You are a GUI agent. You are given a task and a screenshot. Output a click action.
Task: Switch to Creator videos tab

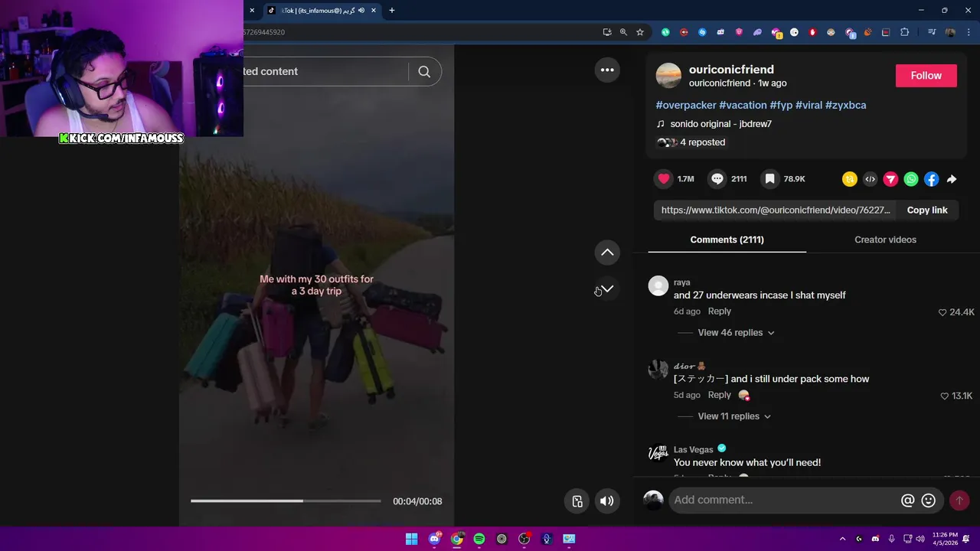[885, 240]
